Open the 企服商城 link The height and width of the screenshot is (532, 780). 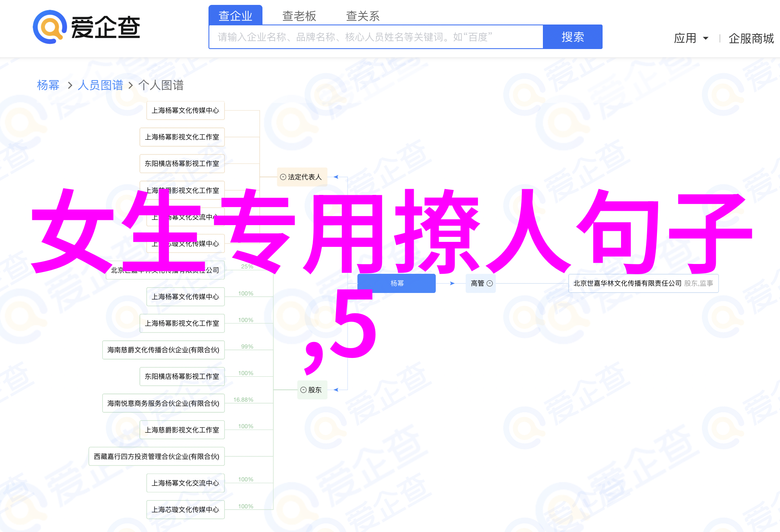(751, 38)
